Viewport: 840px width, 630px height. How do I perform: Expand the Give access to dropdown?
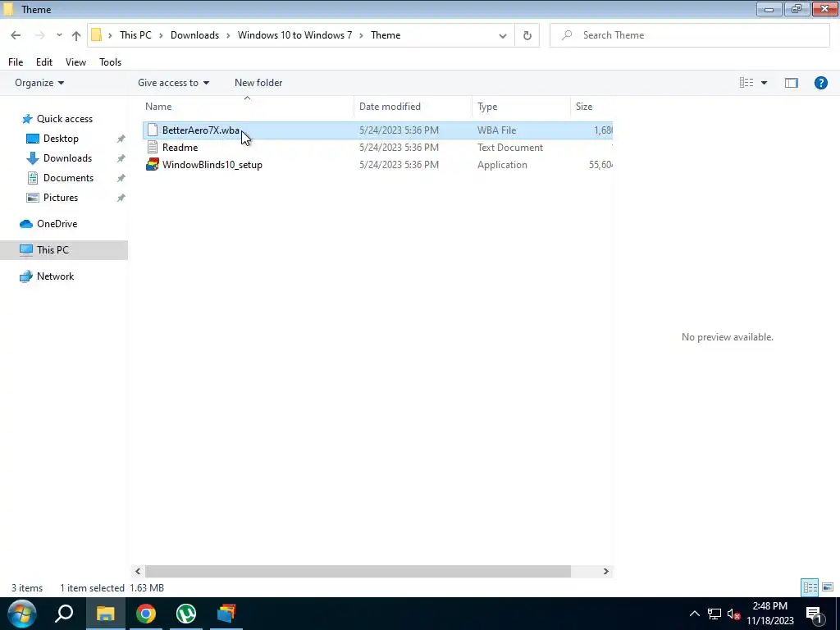(x=174, y=83)
